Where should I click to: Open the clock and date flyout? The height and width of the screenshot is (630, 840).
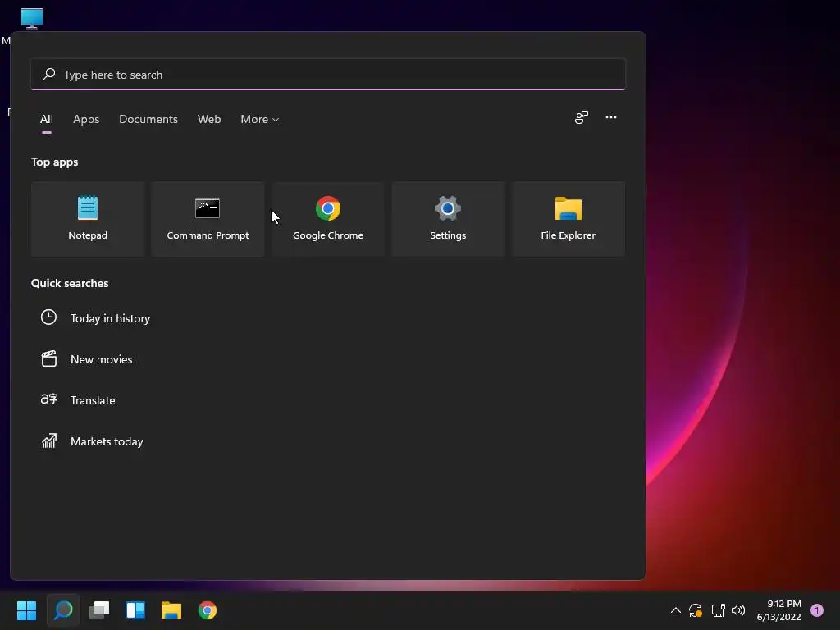tap(778, 610)
